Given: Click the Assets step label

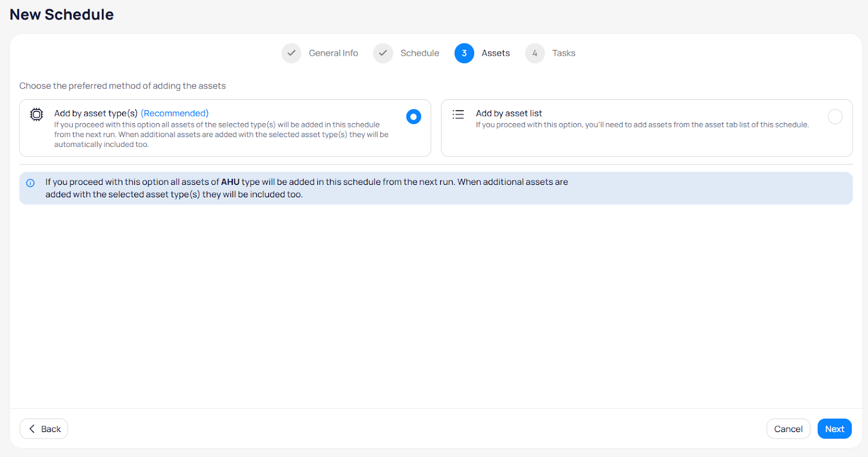Looking at the screenshot, I should click(x=495, y=53).
